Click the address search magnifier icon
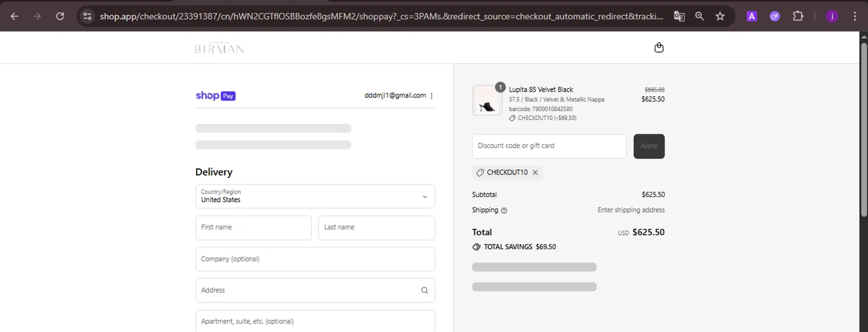Screen dimensions: 868x332 click(425, 290)
